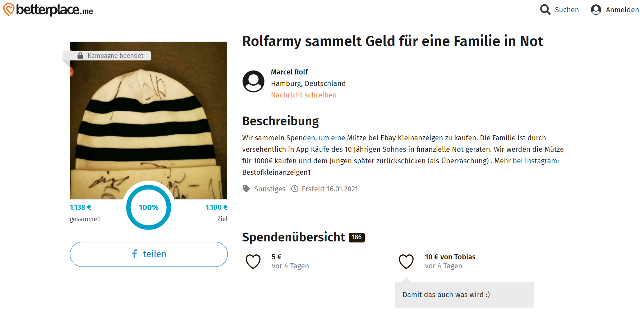
Task: Open Anmelden in the top navigation
Action: (622, 10)
